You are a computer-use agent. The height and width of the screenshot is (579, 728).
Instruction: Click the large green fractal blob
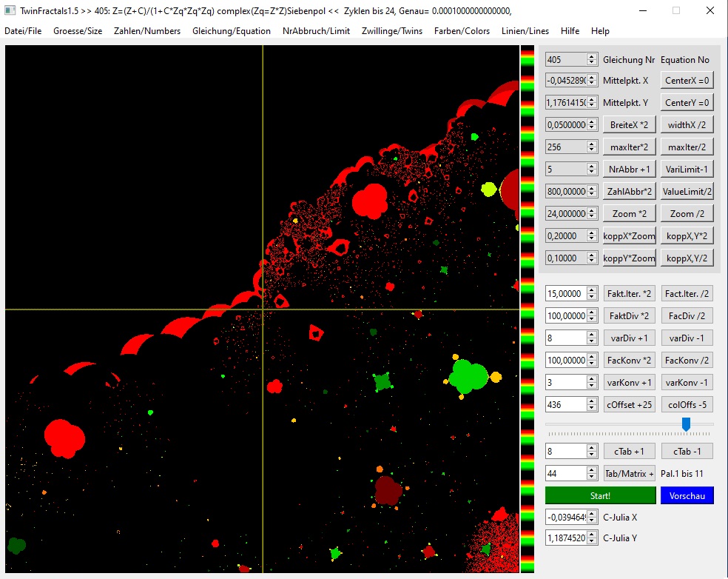click(469, 376)
